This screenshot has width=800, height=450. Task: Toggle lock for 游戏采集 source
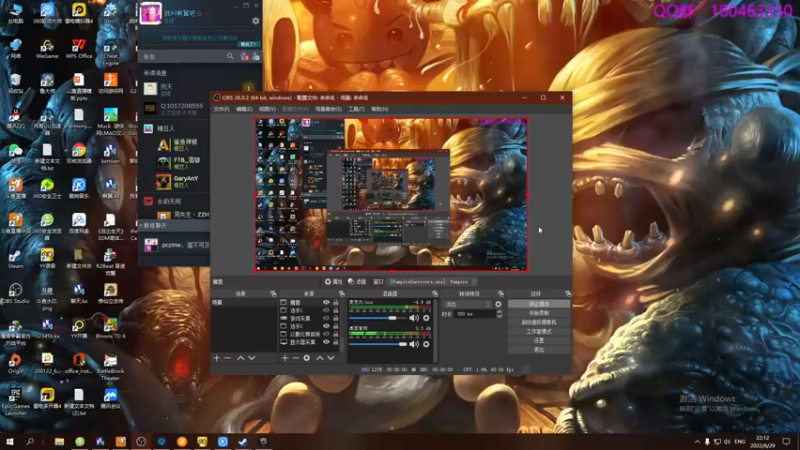(335, 318)
